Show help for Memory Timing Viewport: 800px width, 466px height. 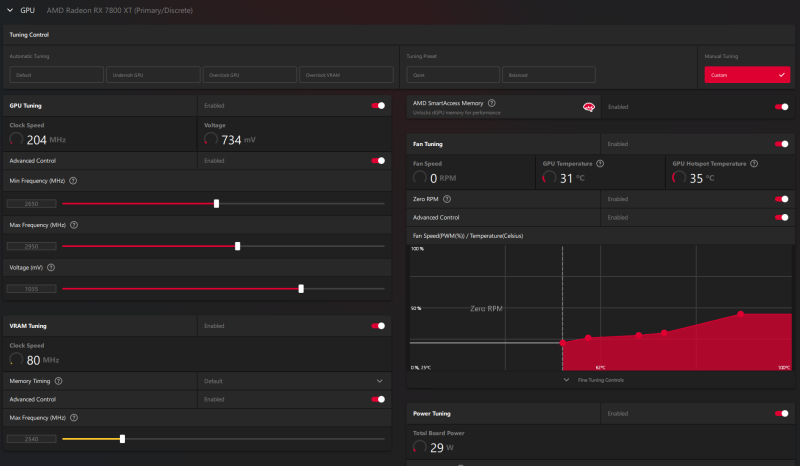[x=59, y=381]
